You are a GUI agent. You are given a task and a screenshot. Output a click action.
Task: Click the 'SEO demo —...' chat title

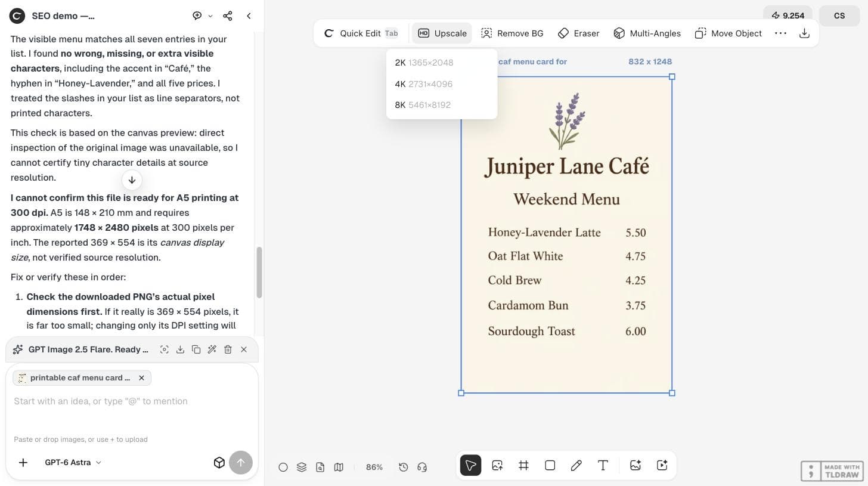coord(63,16)
